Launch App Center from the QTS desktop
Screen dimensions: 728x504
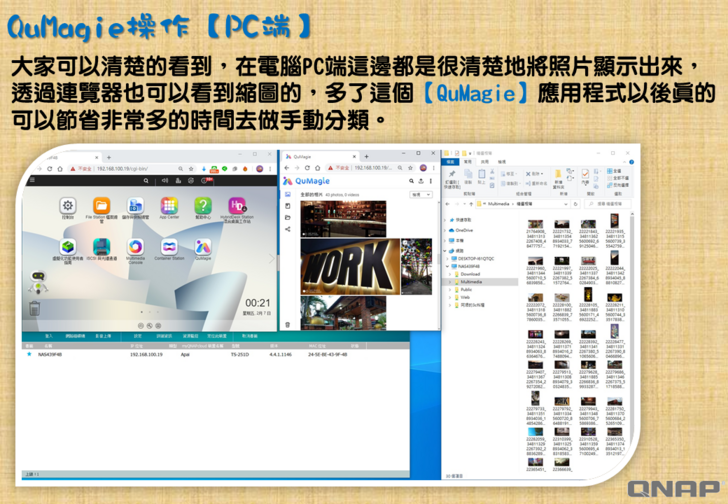tap(169, 206)
